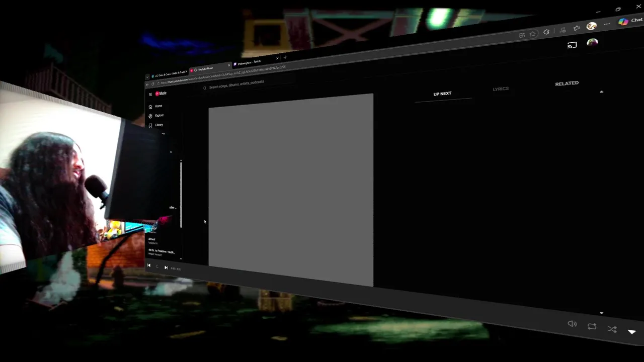Click queue scrollbar down arrow
The height and width of the screenshot is (362, 644).
(x=601, y=313)
